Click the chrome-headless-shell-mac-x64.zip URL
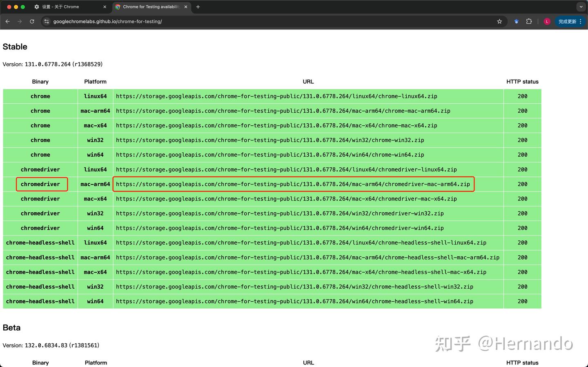The height and width of the screenshot is (367, 588). pos(301,272)
